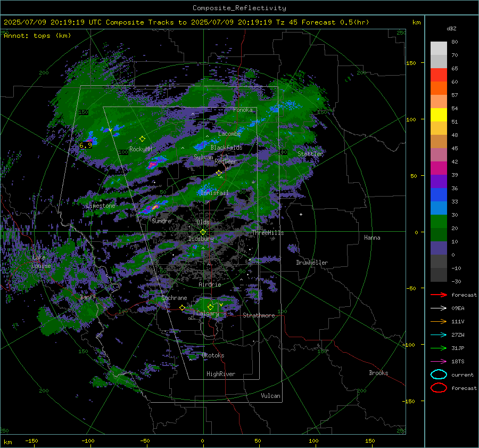Click the 6.9 storm top annotation
The width and height of the screenshot is (479, 448).
(86, 145)
